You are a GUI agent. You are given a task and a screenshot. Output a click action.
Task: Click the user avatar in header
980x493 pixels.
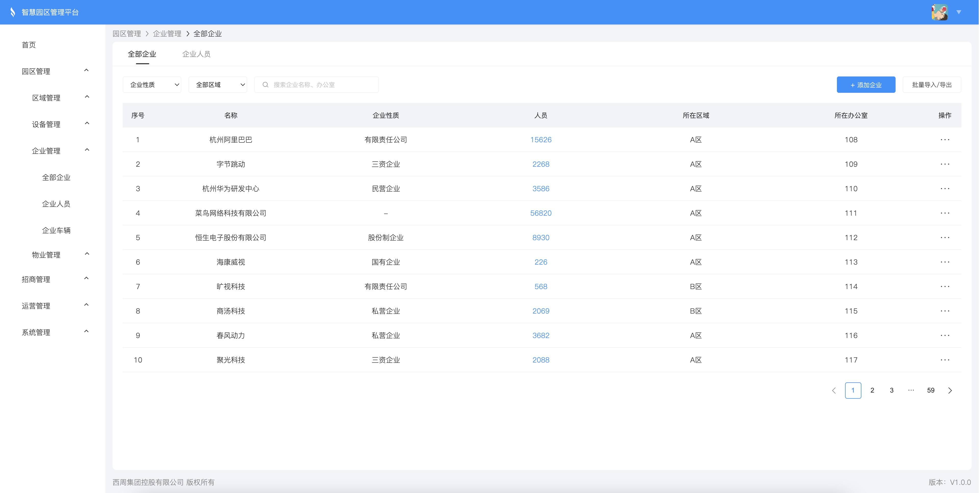939,12
